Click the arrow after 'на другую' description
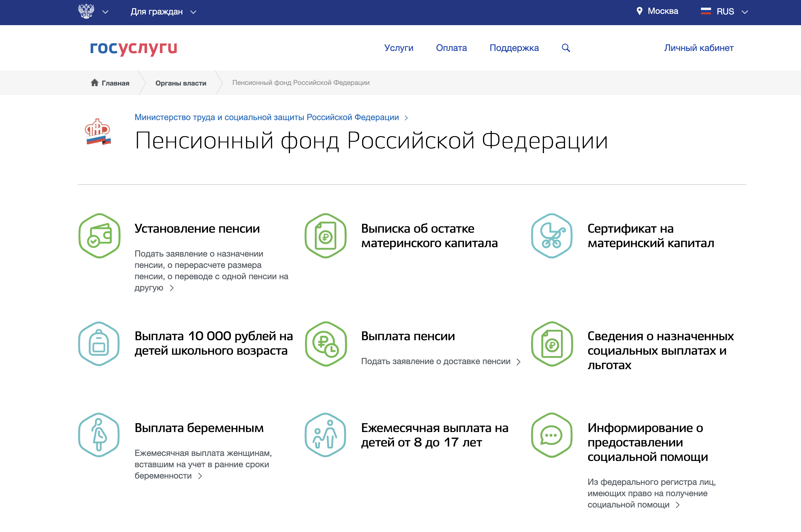Screen dimensions: 801x532 click(172, 288)
